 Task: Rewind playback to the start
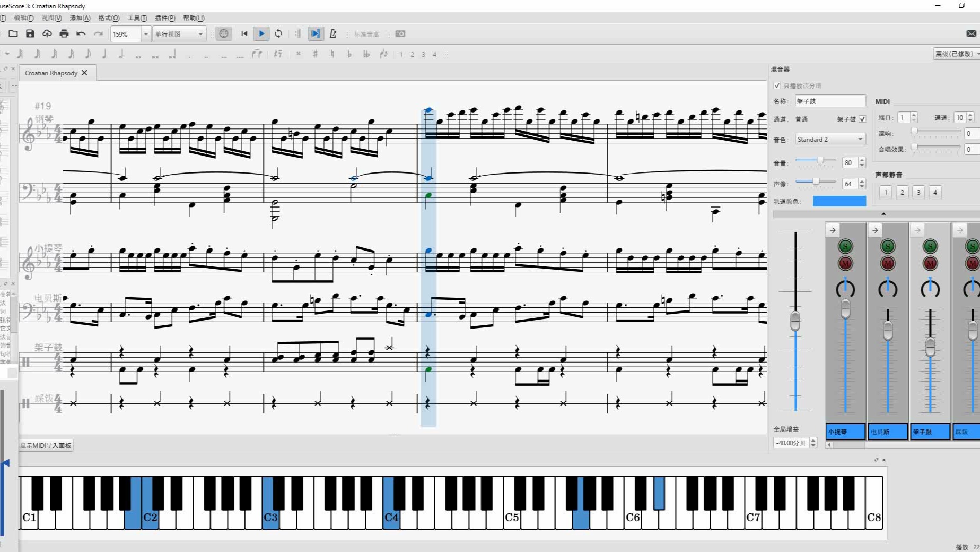click(244, 33)
